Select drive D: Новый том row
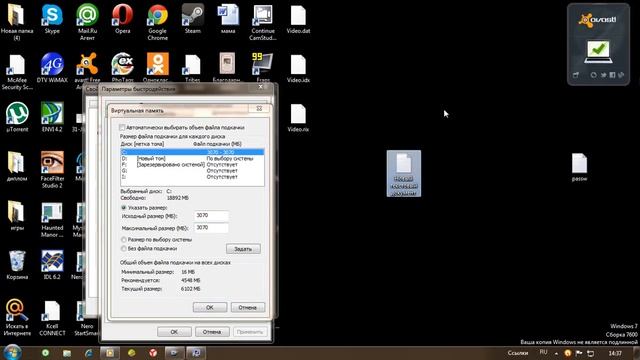640x360 pixels. pos(192,158)
